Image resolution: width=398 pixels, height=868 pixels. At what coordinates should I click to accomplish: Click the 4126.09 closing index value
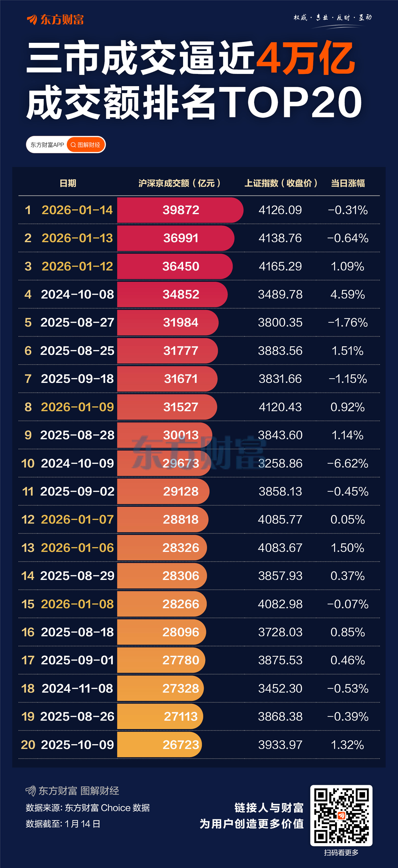280,210
